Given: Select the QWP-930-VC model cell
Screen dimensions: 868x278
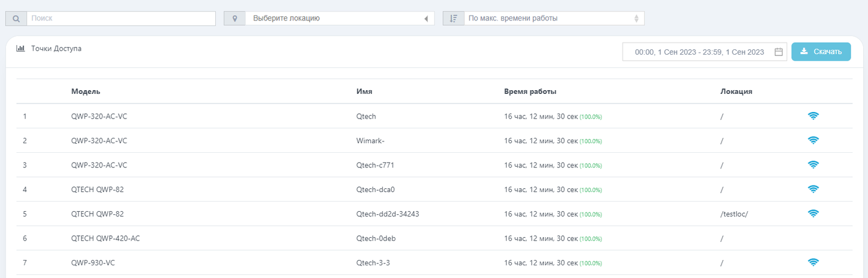Looking at the screenshot, I should [x=93, y=262].
